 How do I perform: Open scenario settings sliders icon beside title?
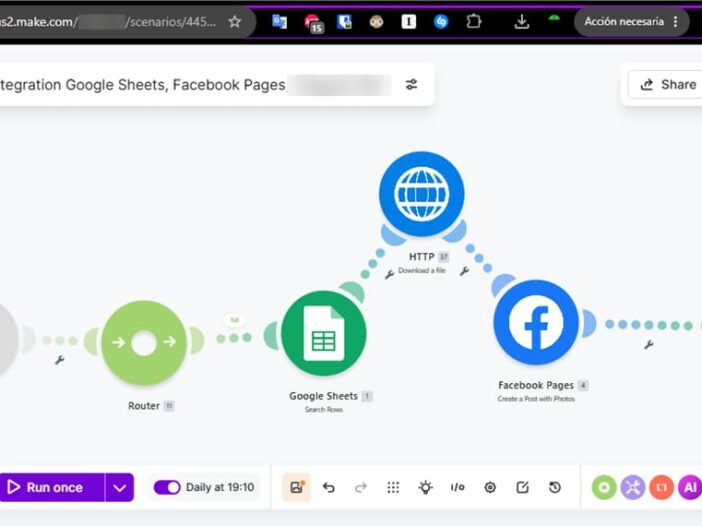411,85
